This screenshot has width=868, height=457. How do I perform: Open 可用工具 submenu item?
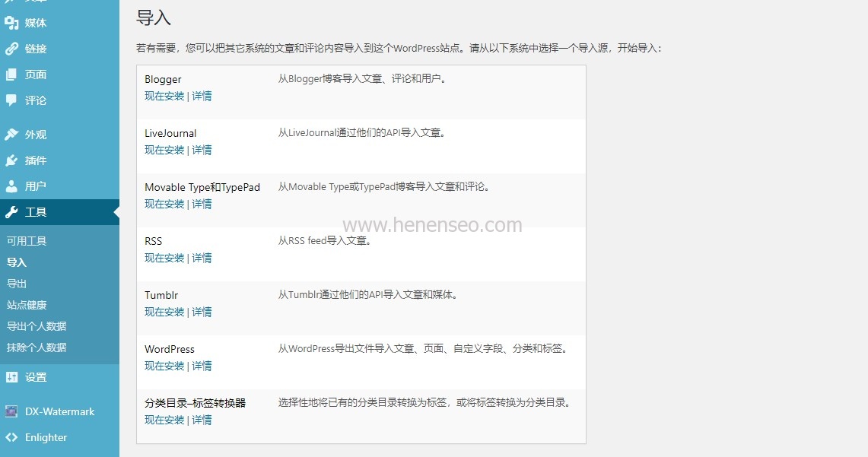click(27, 241)
